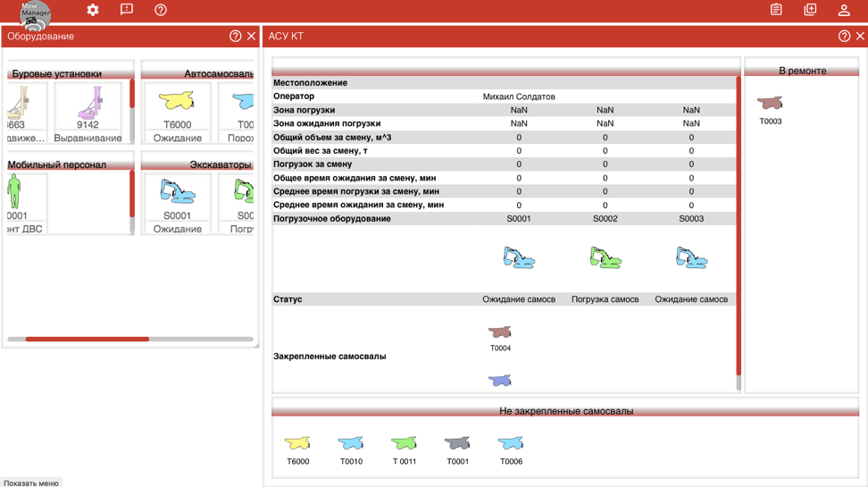
Task: Open the clipboard report icon
Action: tap(776, 10)
